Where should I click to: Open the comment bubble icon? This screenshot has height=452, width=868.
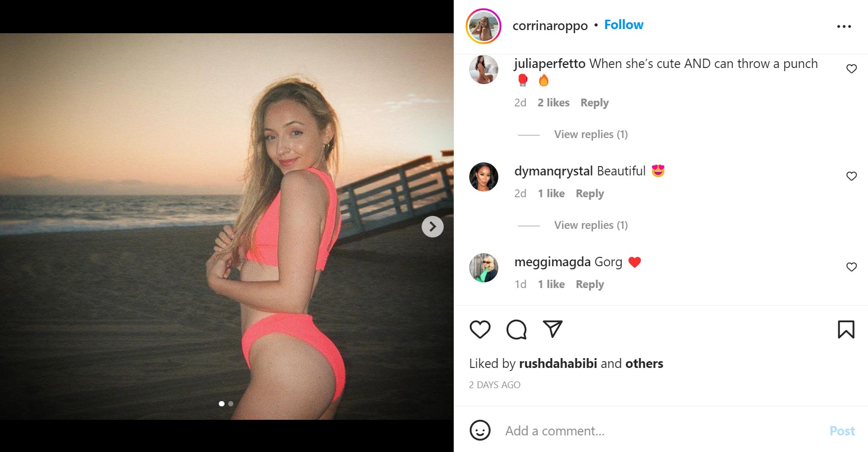[x=516, y=329]
